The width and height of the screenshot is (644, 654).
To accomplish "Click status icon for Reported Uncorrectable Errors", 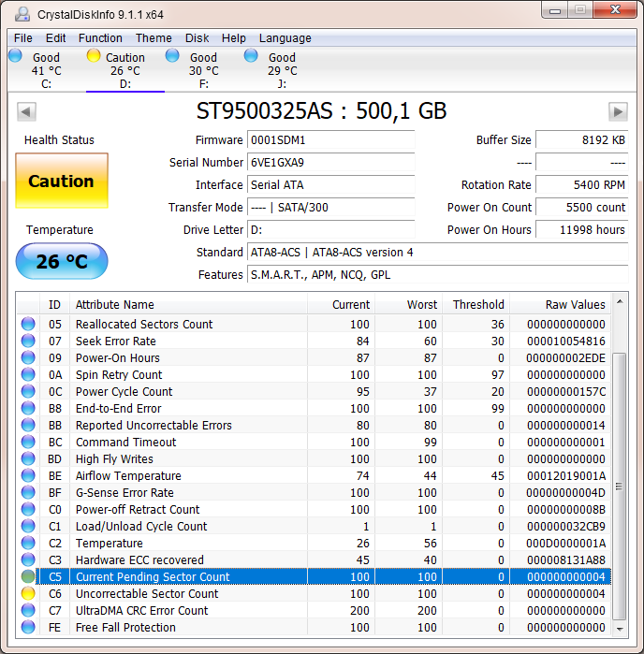I will [x=28, y=425].
